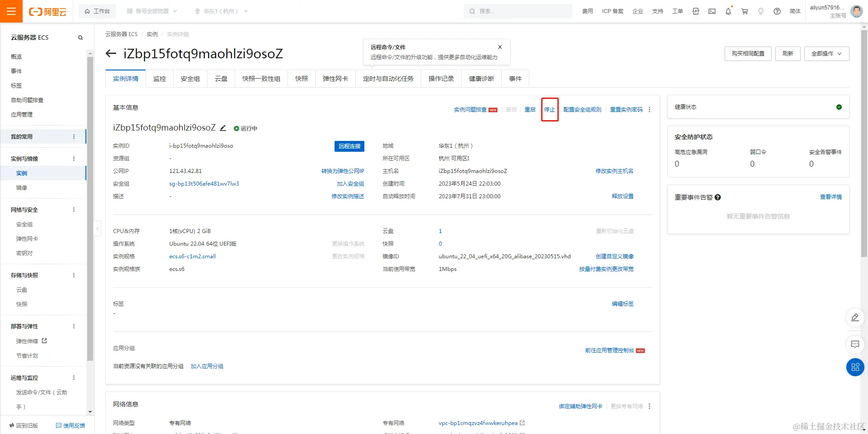
Task: Click the 重置实例密码 link
Action: (626, 110)
